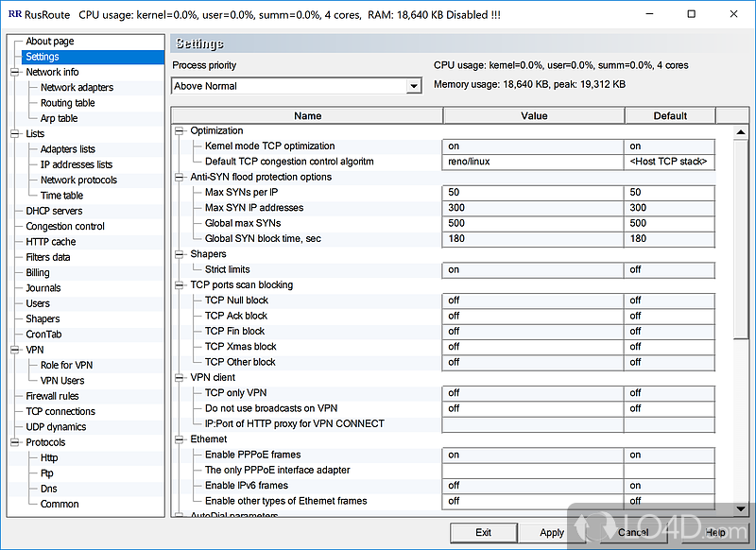
Task: Open the About page item
Action: tap(49, 42)
